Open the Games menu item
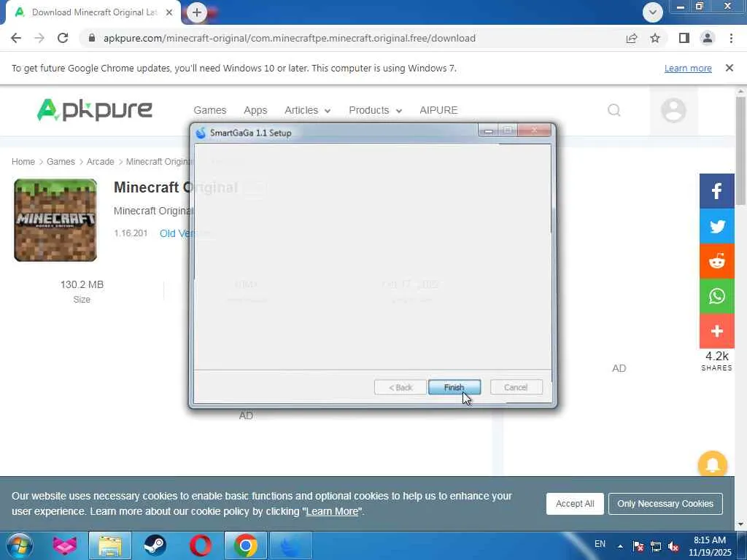747x560 pixels. pyautogui.click(x=209, y=110)
